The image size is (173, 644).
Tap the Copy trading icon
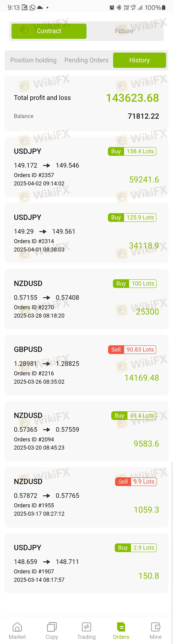click(52, 627)
